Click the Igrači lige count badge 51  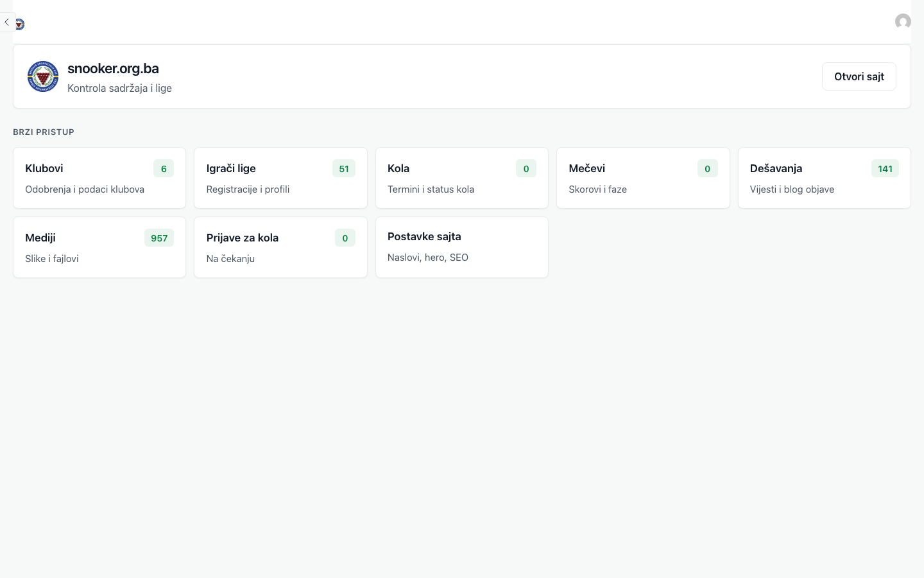click(x=344, y=169)
